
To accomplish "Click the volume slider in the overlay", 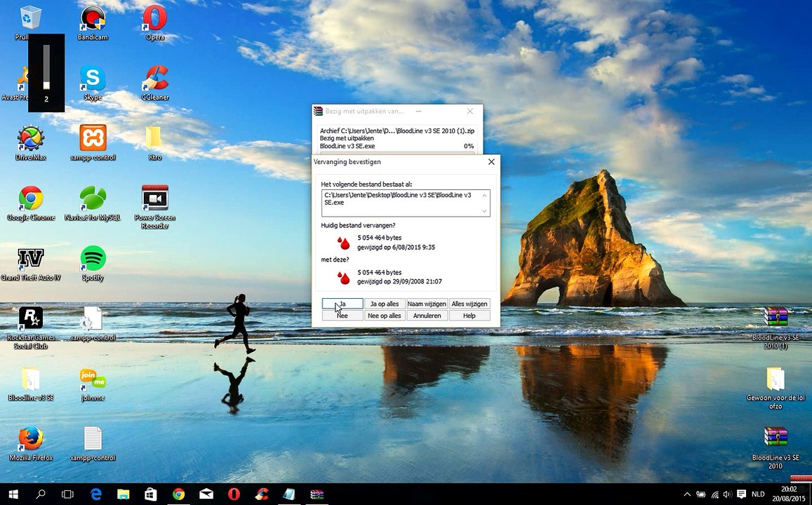I will click(x=46, y=67).
